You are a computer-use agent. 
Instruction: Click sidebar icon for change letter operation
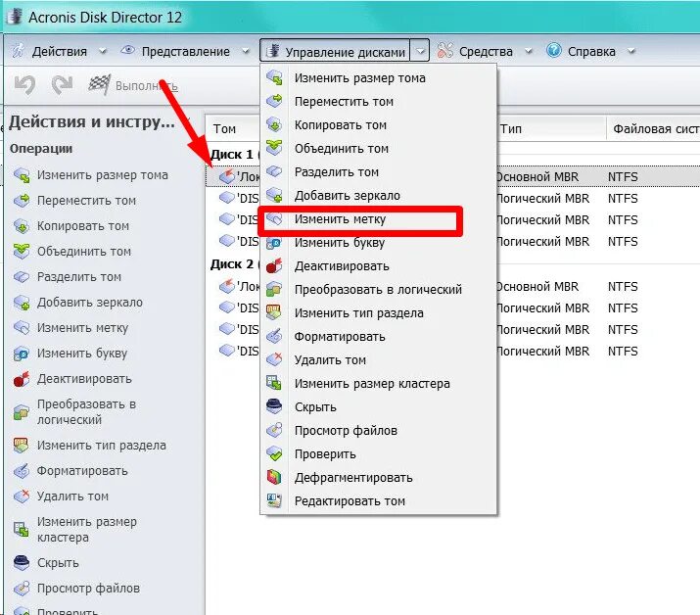(x=22, y=354)
